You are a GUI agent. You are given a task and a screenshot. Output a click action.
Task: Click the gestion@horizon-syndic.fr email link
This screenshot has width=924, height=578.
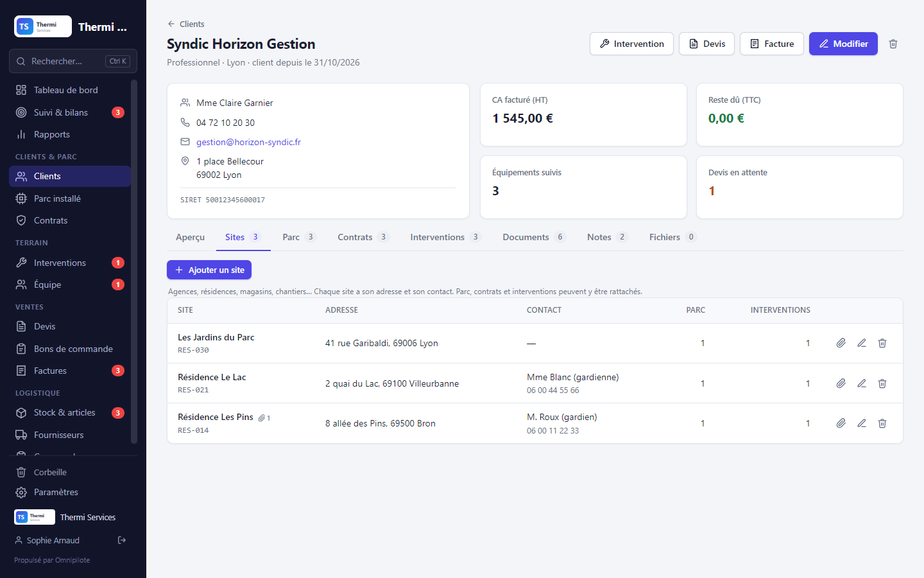click(x=248, y=142)
